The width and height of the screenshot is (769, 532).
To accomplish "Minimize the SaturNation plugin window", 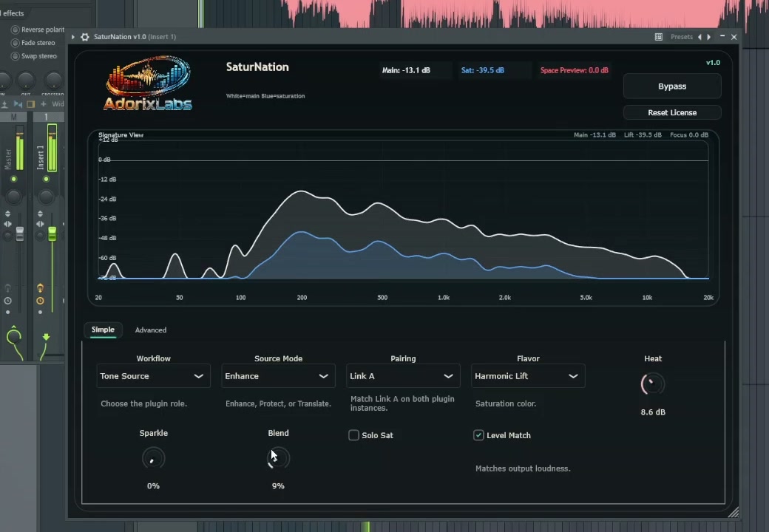I will pos(722,36).
